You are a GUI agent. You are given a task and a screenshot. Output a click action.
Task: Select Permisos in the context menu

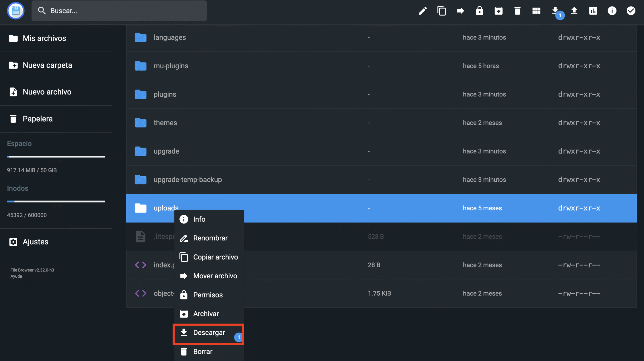[208, 295]
